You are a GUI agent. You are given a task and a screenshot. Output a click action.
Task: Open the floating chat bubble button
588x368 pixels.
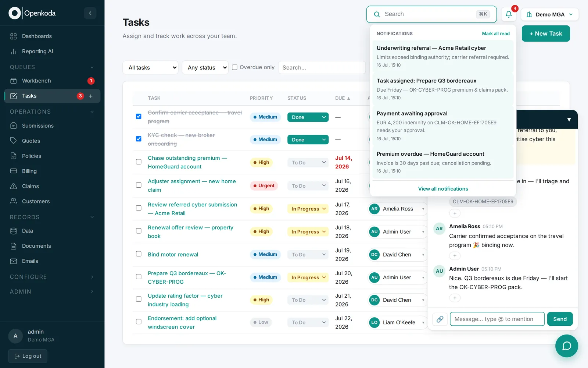point(566,346)
